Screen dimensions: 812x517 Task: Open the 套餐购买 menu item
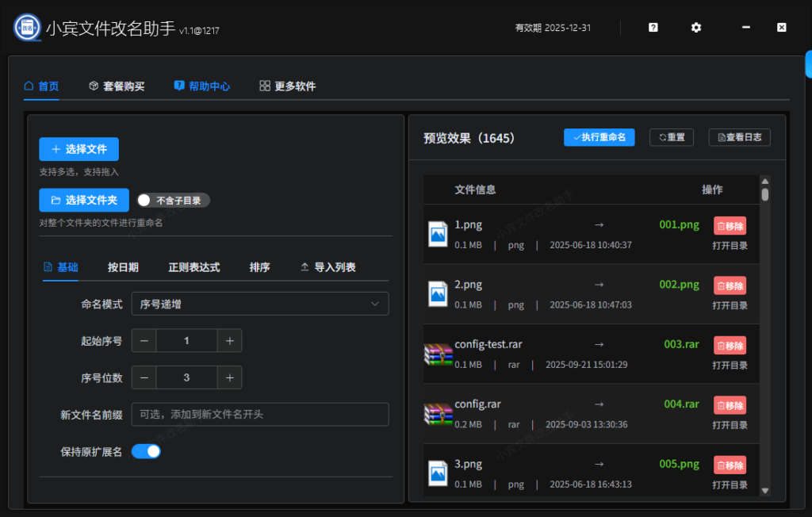117,86
